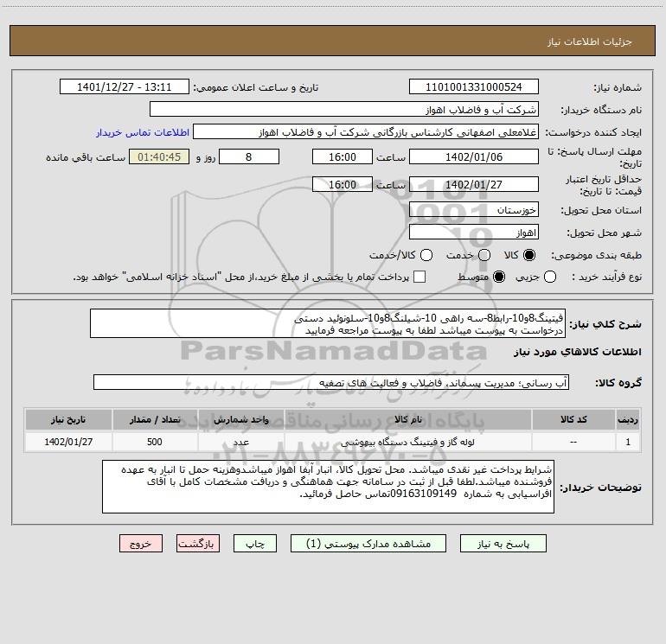Choose the متوسط purchase type option

tap(499, 277)
